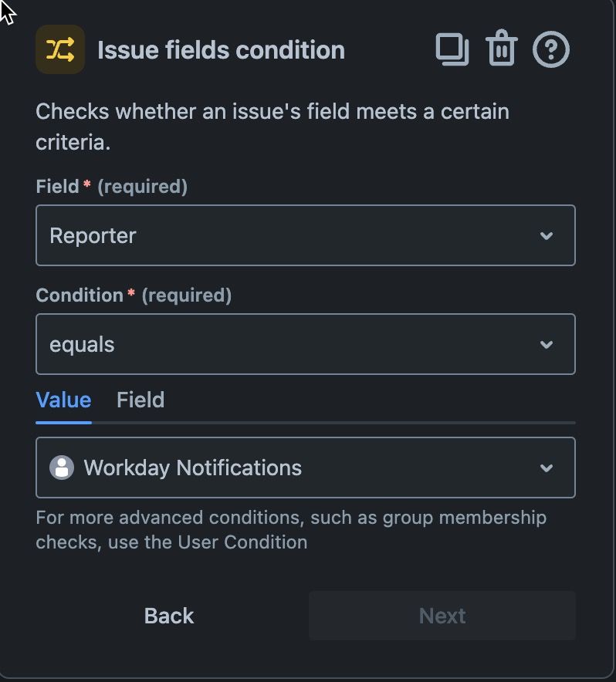This screenshot has width=616, height=682.
Task: Switch to the Value tab
Action: (63, 400)
